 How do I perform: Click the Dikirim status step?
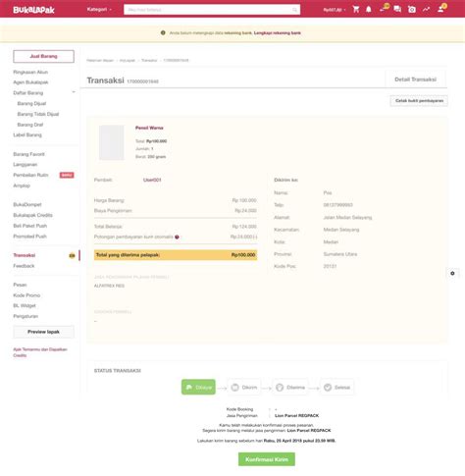[244, 388]
